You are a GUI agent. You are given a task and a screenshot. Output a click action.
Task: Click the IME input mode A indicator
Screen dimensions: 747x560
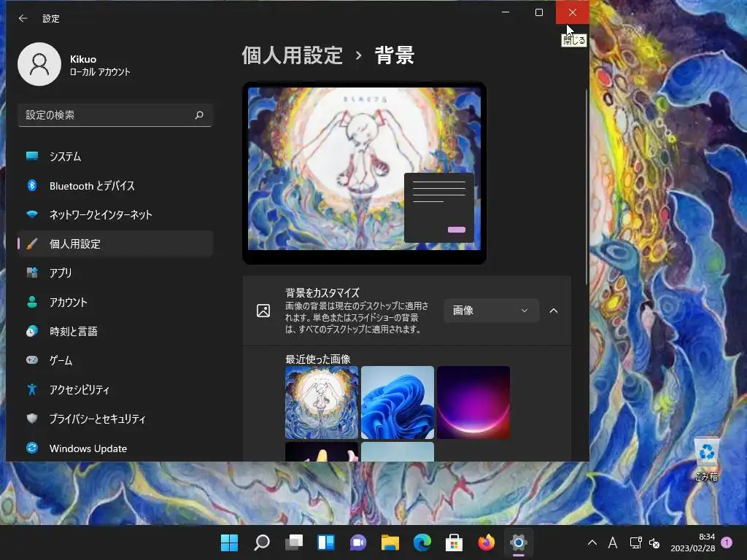(613, 542)
